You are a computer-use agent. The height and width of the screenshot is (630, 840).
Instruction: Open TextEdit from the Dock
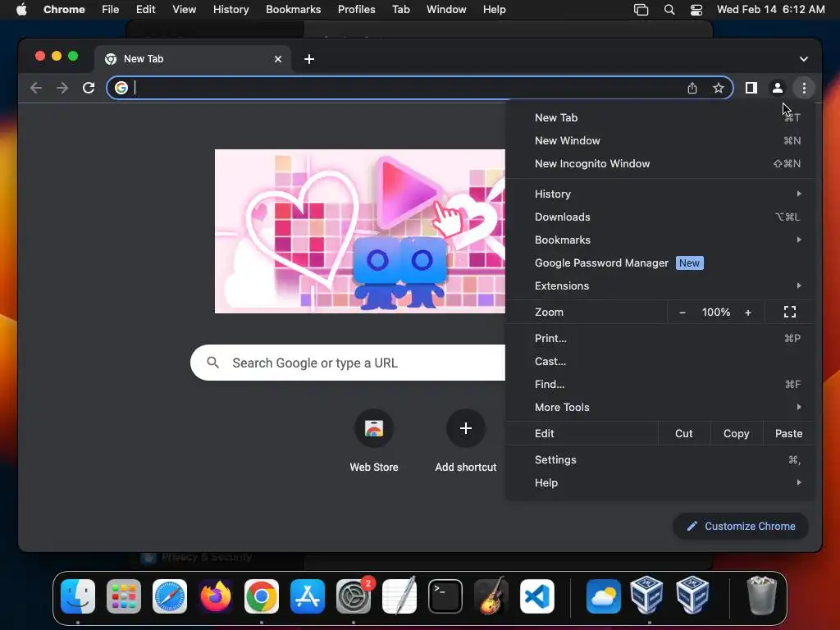[x=399, y=596]
